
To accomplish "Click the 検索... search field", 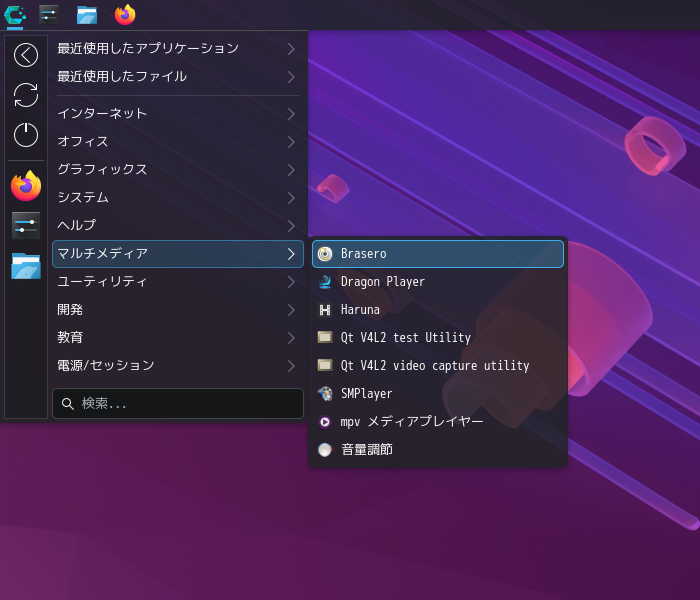I will tap(178, 404).
